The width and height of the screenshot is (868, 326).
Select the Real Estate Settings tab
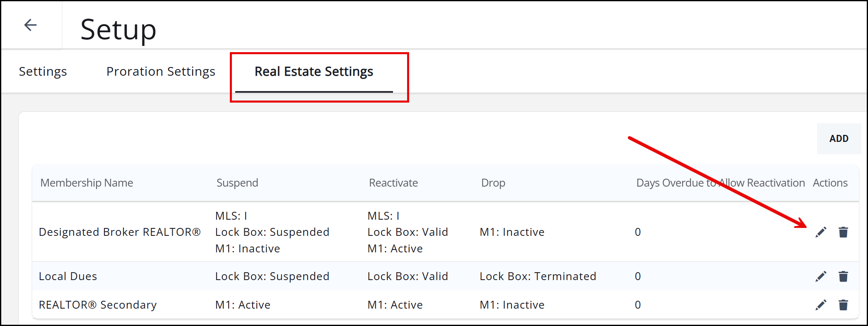point(313,72)
